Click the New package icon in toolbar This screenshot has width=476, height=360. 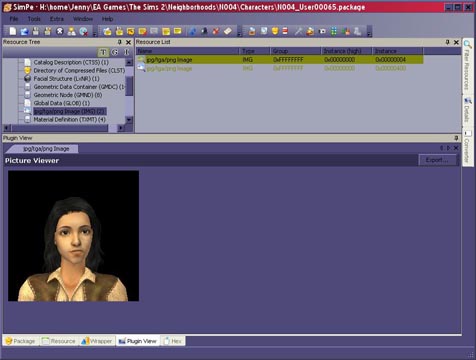(13, 31)
